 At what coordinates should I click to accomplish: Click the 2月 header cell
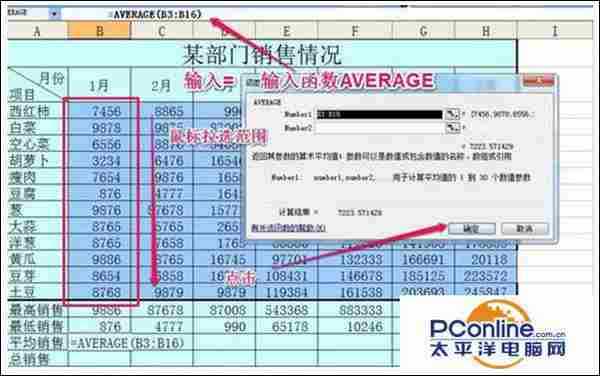point(162,85)
